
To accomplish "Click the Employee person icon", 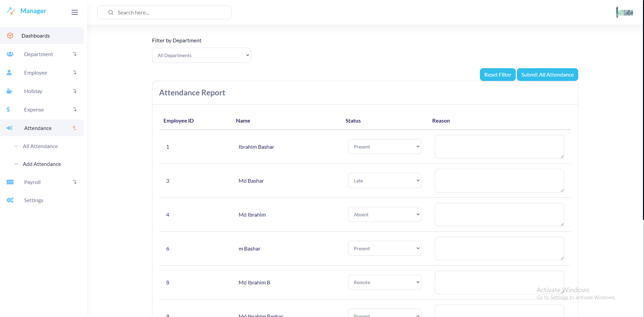I will (x=9, y=73).
